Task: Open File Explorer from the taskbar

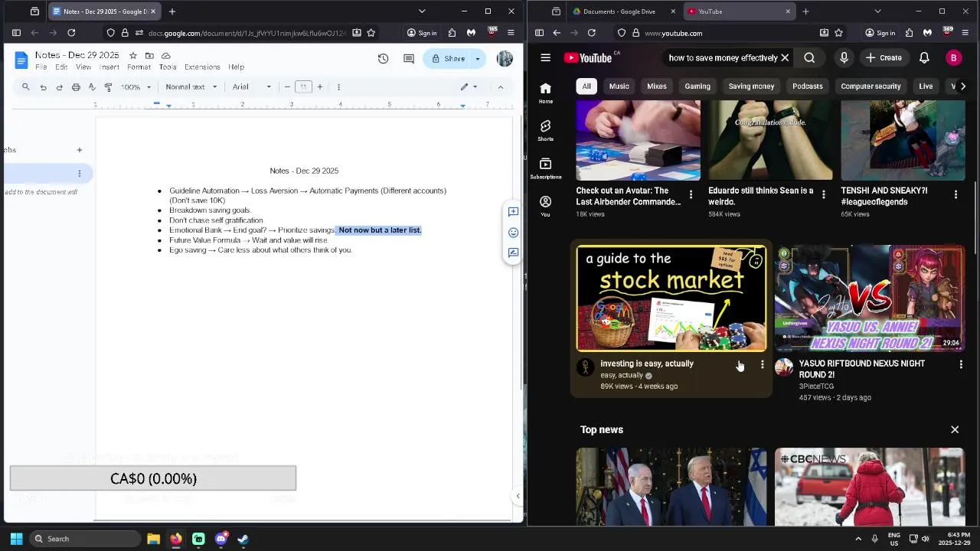Action: 153,539
